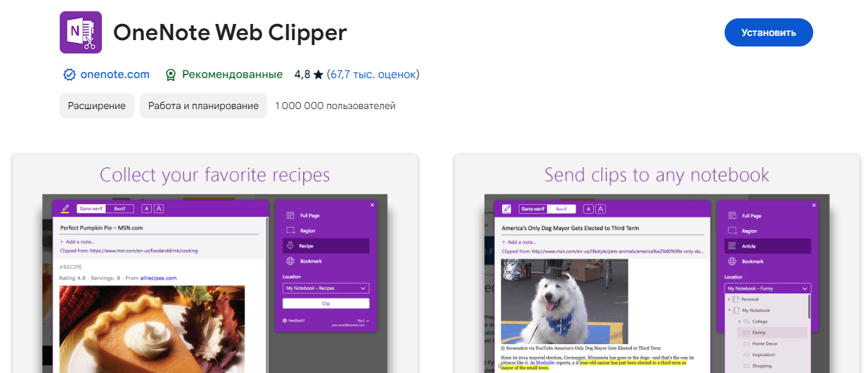Select the highlighter pen in the recipe screenshot
This screenshot has height=373, width=868.
click(65, 208)
